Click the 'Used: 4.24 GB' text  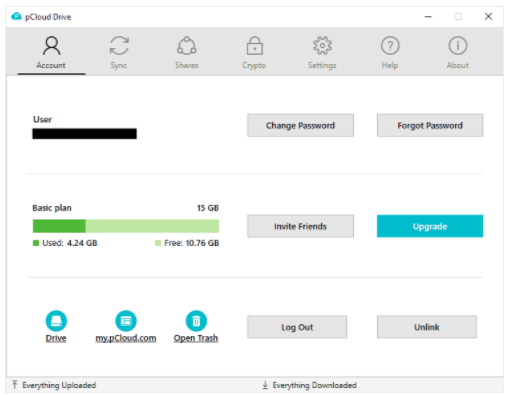tap(70, 243)
